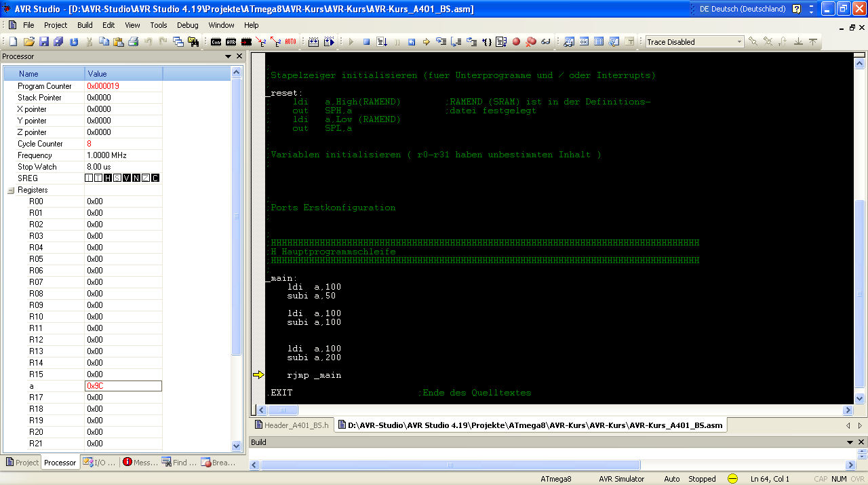Click the value field of register a
Viewport: 868px width, 485px height.
pyautogui.click(x=123, y=386)
